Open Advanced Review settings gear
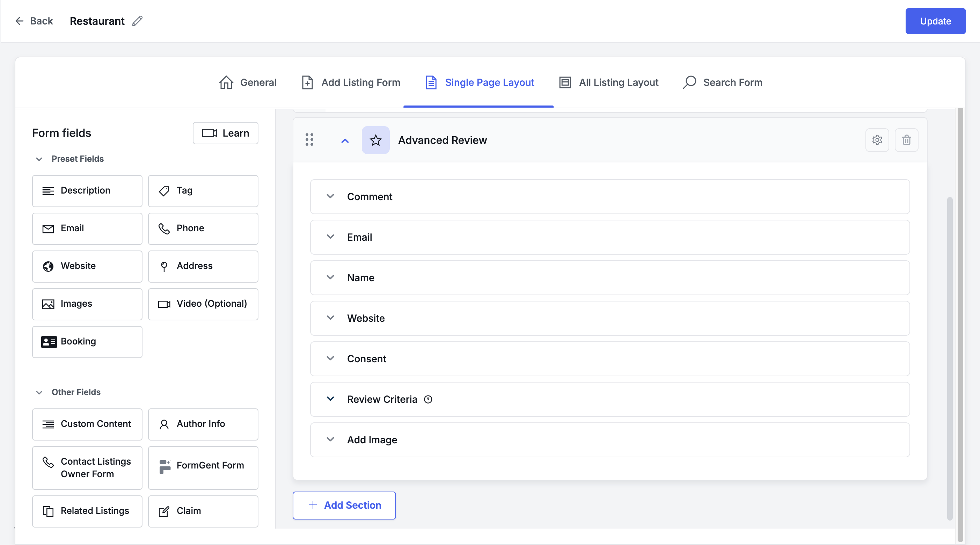The image size is (980, 545). click(x=877, y=140)
